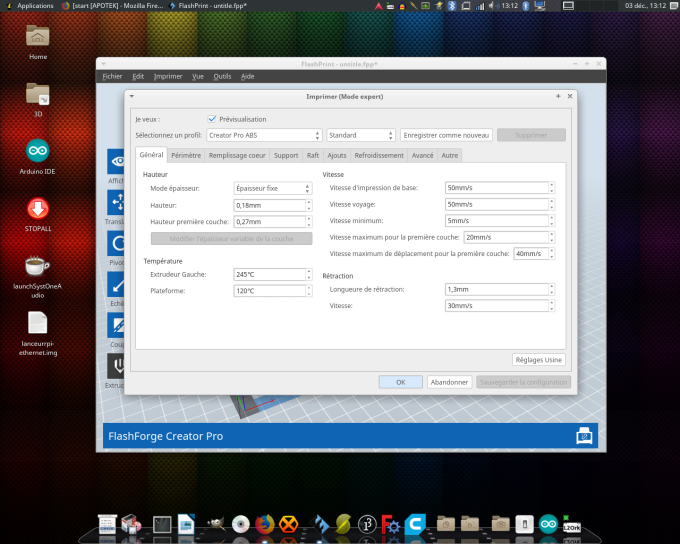Open the STOPALL desktop shortcut

pyautogui.click(x=37, y=209)
